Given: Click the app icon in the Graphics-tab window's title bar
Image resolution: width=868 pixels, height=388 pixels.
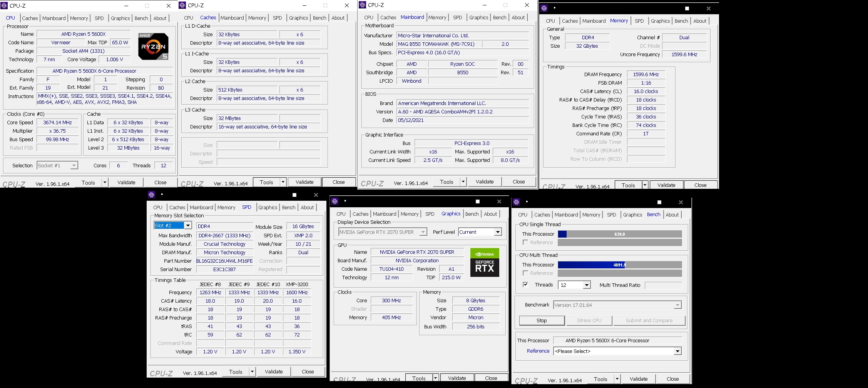Looking at the screenshot, I should [x=335, y=201].
